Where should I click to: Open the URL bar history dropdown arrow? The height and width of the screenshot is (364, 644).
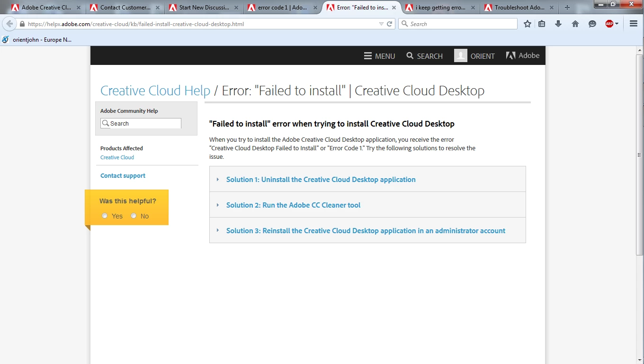(381, 24)
